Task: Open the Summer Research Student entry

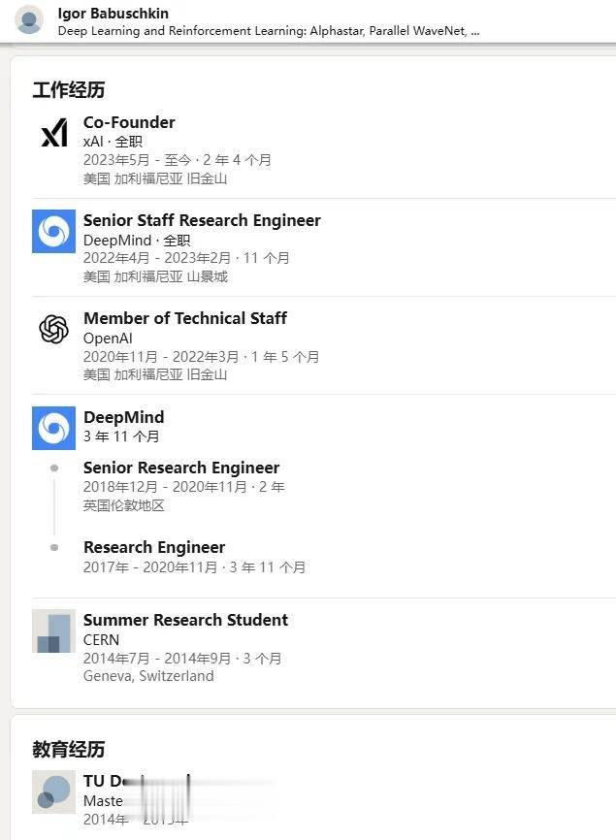Action: coord(185,620)
